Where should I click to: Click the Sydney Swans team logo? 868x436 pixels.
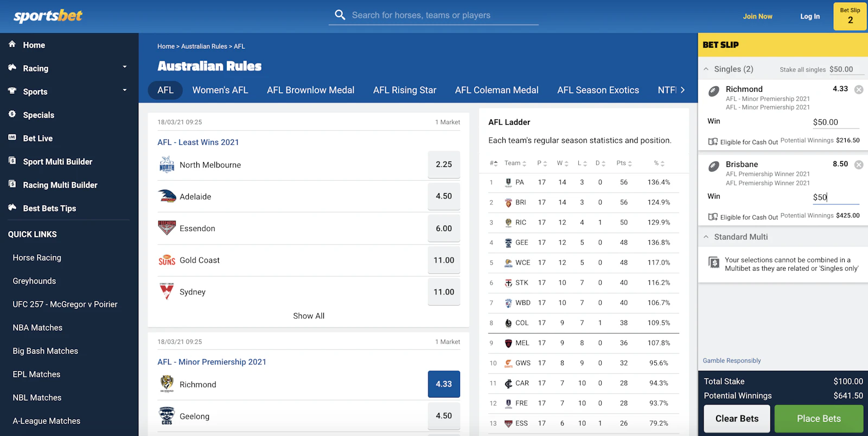[167, 292]
